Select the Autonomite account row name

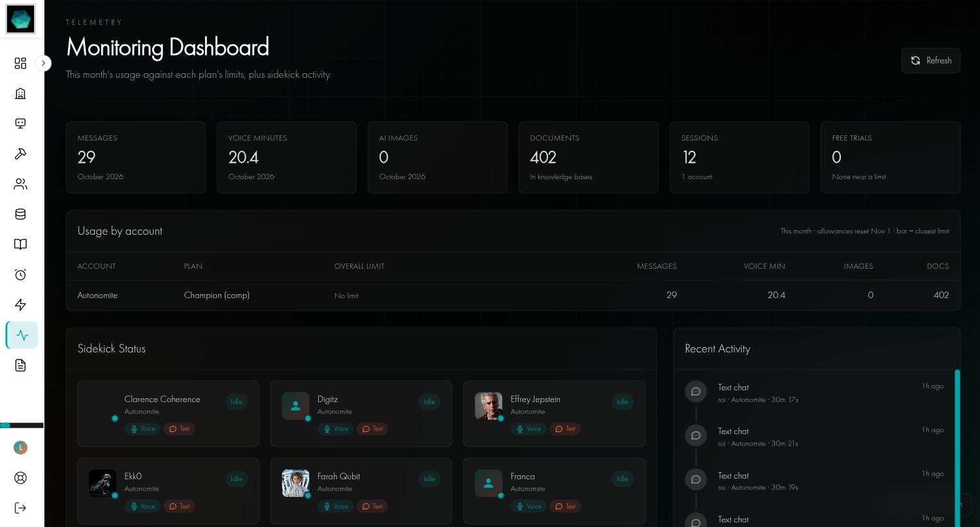coord(97,295)
